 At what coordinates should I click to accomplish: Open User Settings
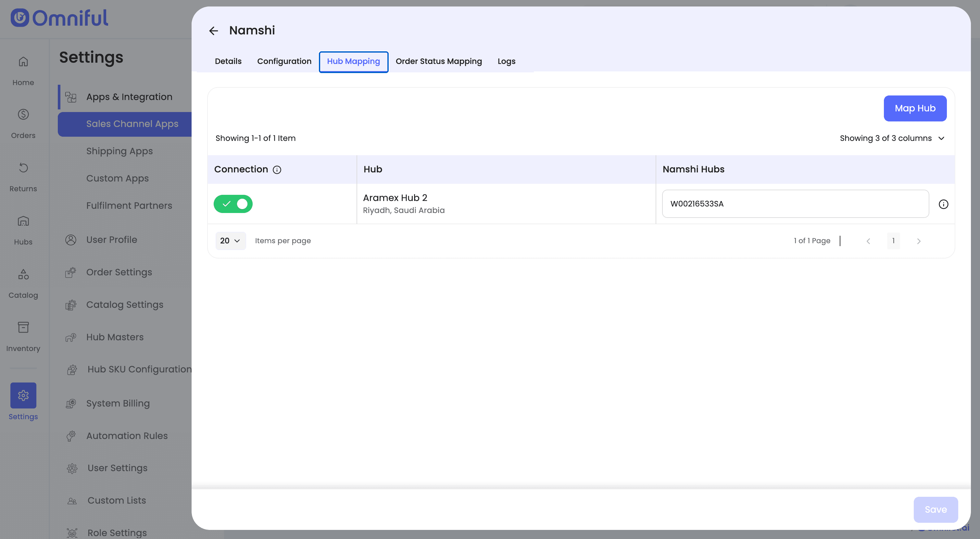click(x=118, y=468)
